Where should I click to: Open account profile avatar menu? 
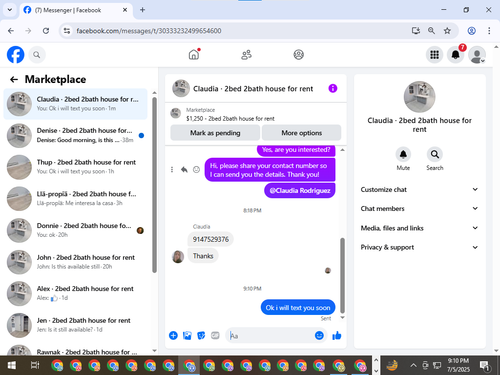pos(477,55)
